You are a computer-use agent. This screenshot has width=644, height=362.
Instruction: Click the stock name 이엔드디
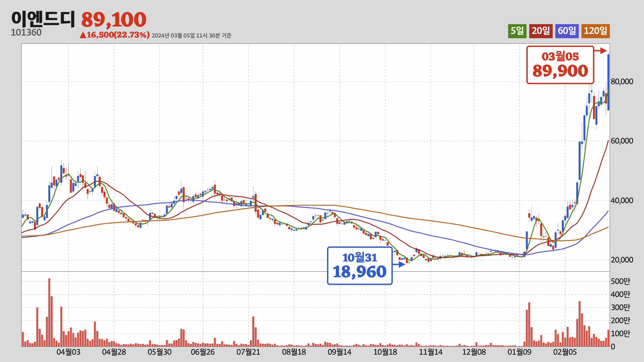click(x=43, y=19)
